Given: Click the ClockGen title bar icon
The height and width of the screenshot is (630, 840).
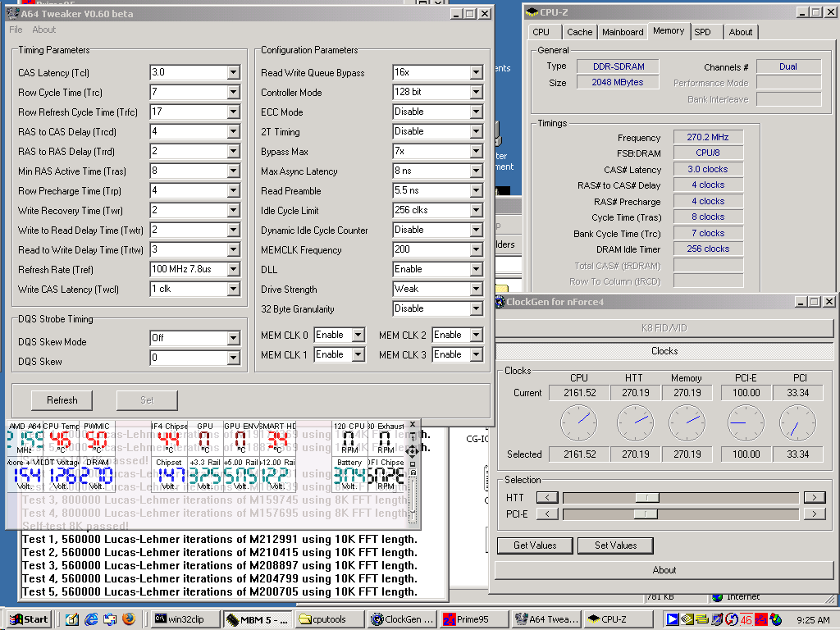Looking at the screenshot, I should (x=500, y=302).
